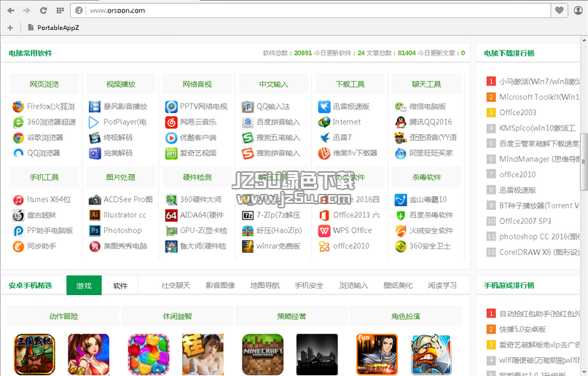
Task: Click the Internet download manager icon
Action: point(324,122)
